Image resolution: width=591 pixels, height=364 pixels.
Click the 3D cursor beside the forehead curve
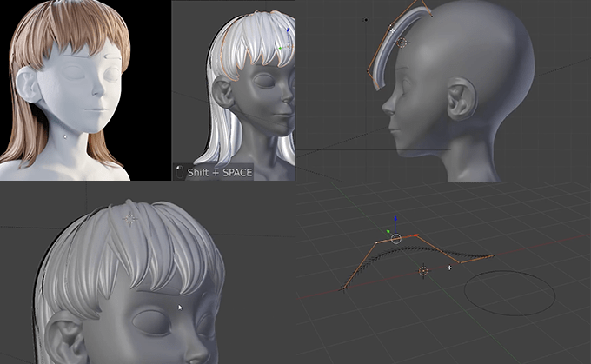(x=402, y=43)
